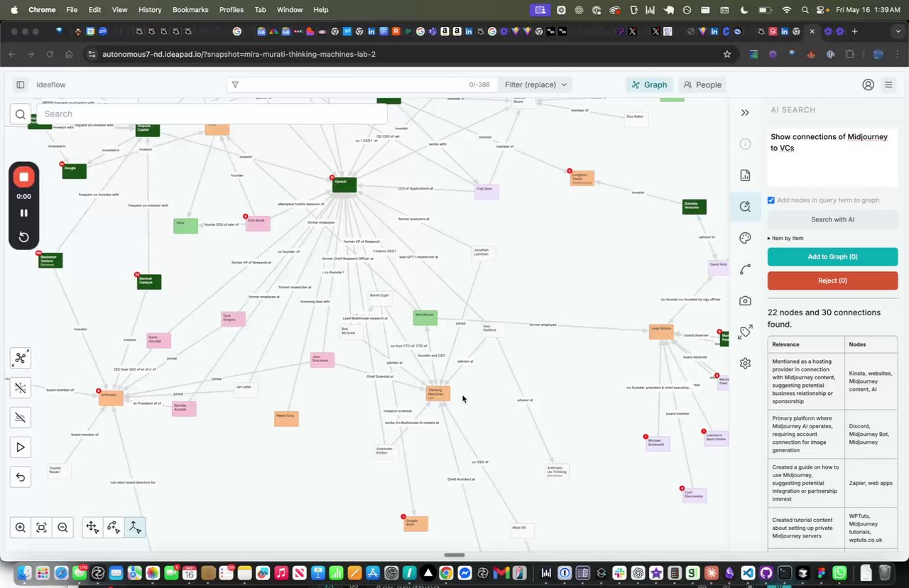The height and width of the screenshot is (588, 909).
Task: Bookmark this page with the star icon
Action: click(x=727, y=54)
